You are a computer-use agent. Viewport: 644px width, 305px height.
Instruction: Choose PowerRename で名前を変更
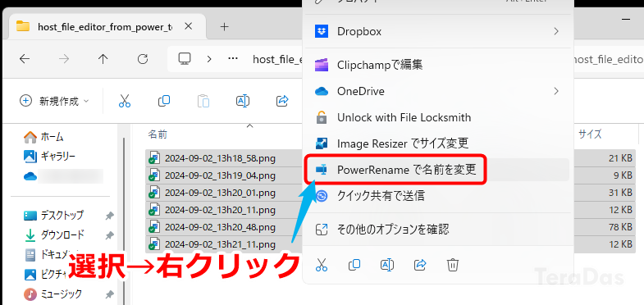pyautogui.click(x=437, y=169)
